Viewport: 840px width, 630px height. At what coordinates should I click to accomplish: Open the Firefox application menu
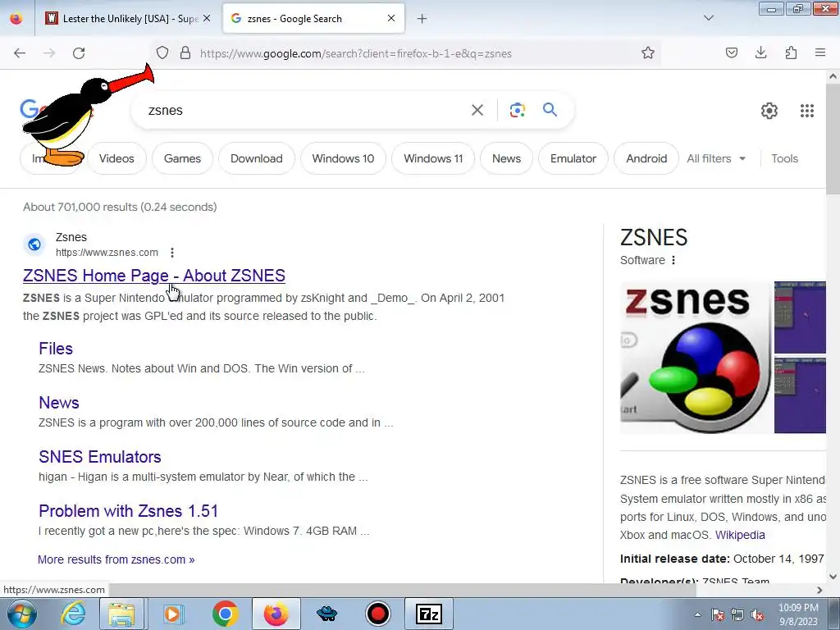[820, 52]
